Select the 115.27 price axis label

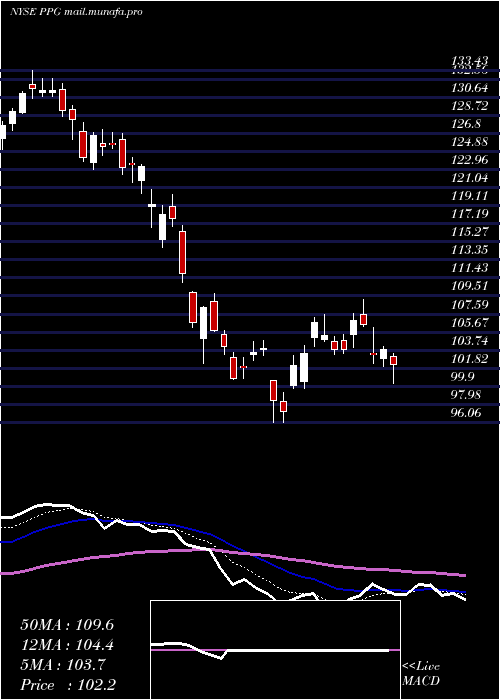pos(468,232)
